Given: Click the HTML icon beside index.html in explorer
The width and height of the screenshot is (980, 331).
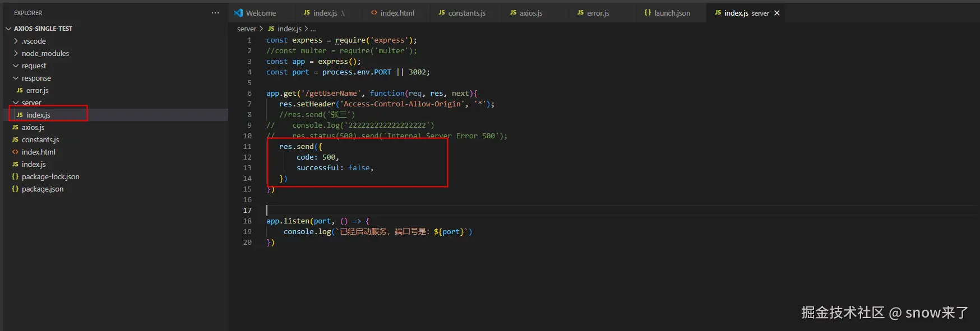Looking at the screenshot, I should [15, 152].
